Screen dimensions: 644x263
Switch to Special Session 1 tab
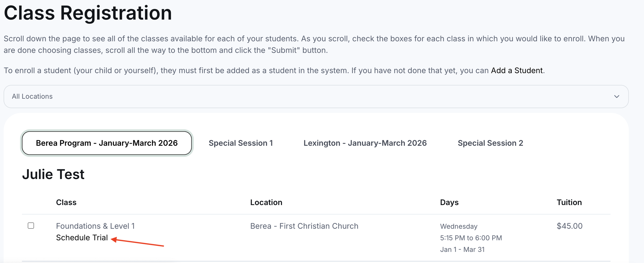pyautogui.click(x=241, y=143)
